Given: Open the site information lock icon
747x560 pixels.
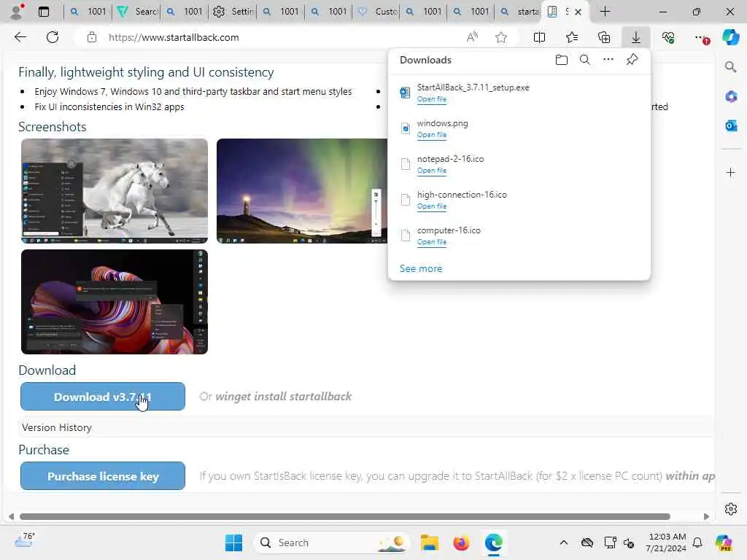Looking at the screenshot, I should click(x=92, y=37).
